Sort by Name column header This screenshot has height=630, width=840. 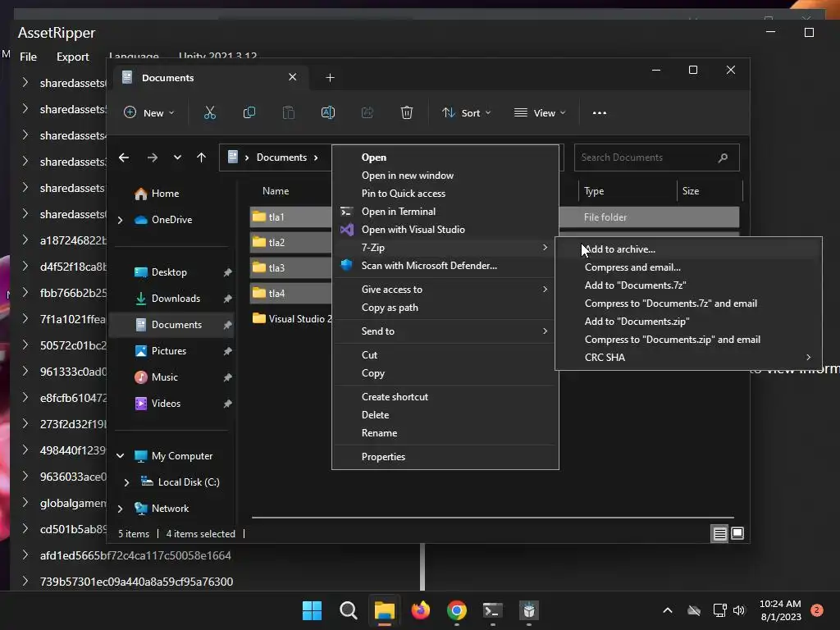(276, 191)
